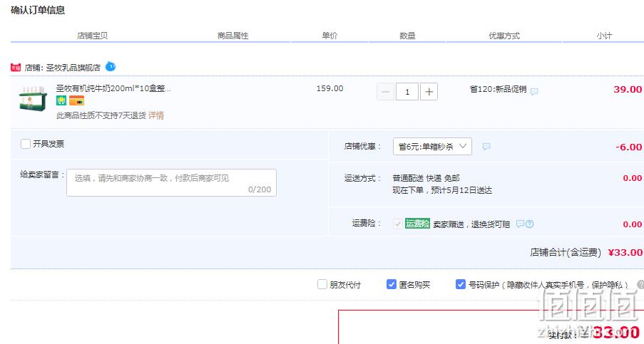Click the message-to-seller text field
The height and width of the screenshot is (344, 644).
(171, 182)
